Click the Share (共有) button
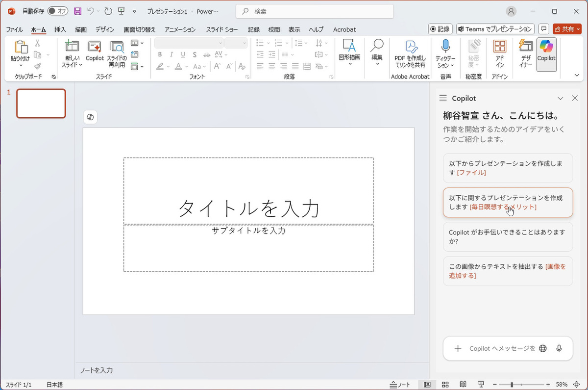 (564, 29)
